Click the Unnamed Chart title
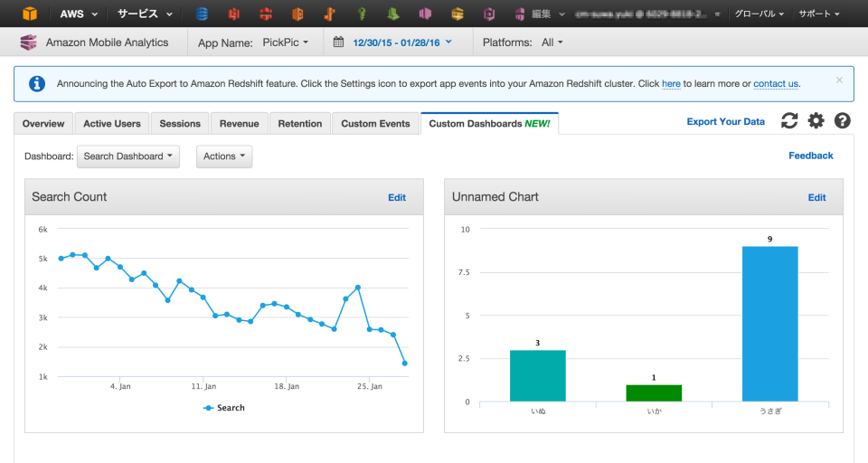 tap(495, 196)
